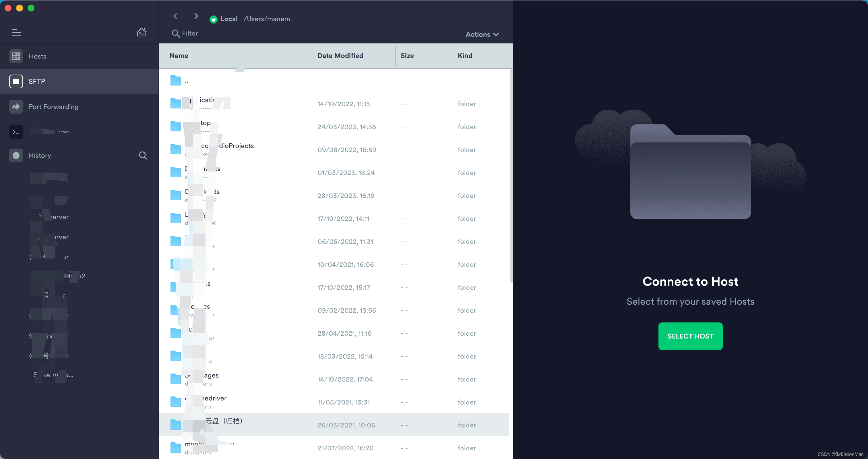Sort files by Size column
Viewport: 868px width, 459px height.
407,56
